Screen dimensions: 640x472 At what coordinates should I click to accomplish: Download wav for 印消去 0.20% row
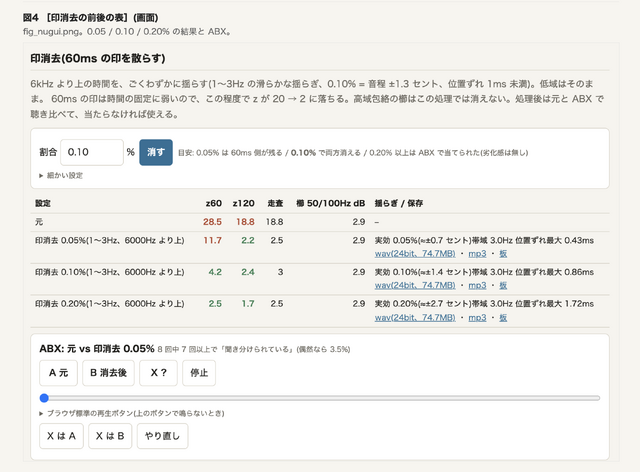point(415,317)
